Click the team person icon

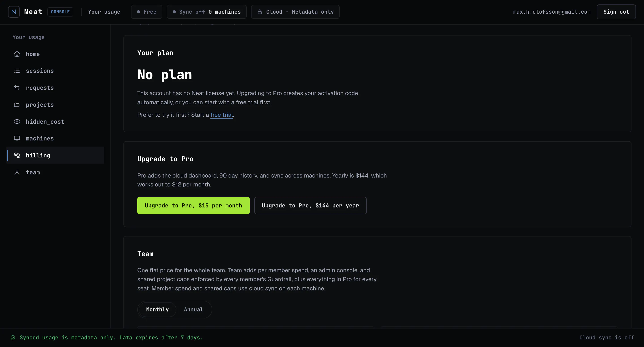click(17, 172)
